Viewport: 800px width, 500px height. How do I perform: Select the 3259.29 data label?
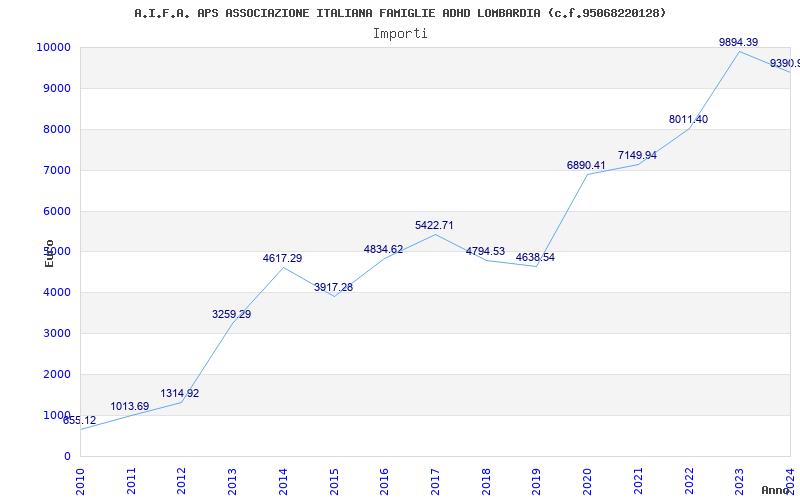pos(232,314)
